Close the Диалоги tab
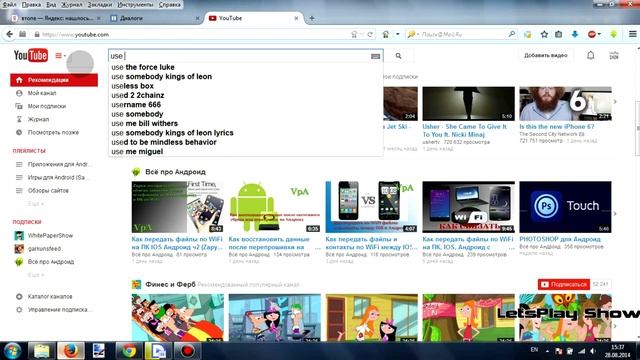The height and width of the screenshot is (360, 640). coord(198,18)
